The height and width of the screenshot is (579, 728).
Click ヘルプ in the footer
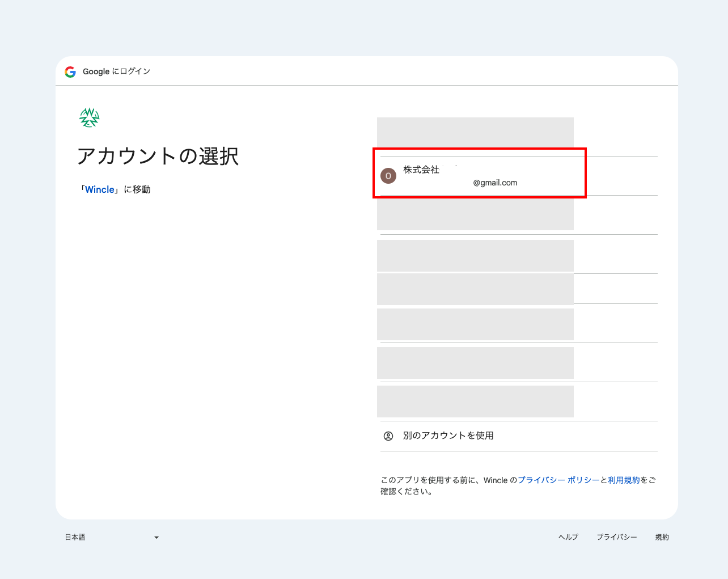point(568,537)
